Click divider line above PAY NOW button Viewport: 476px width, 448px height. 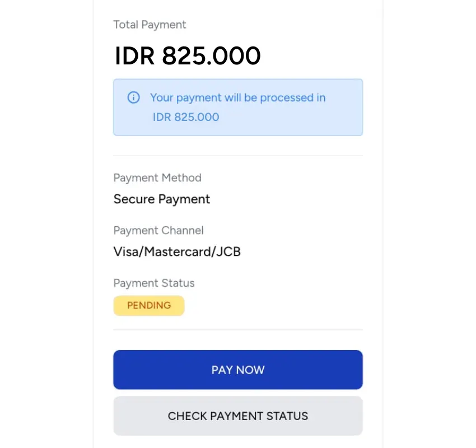click(x=238, y=330)
